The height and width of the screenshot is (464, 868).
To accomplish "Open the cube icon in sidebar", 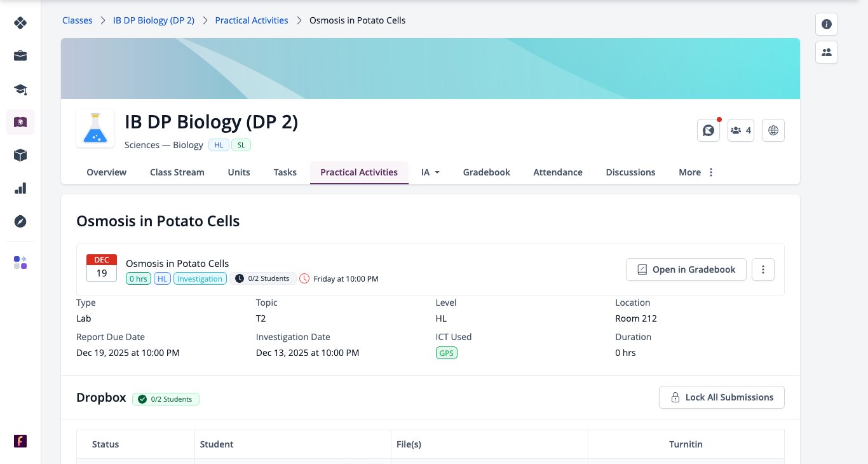I will tap(20, 155).
